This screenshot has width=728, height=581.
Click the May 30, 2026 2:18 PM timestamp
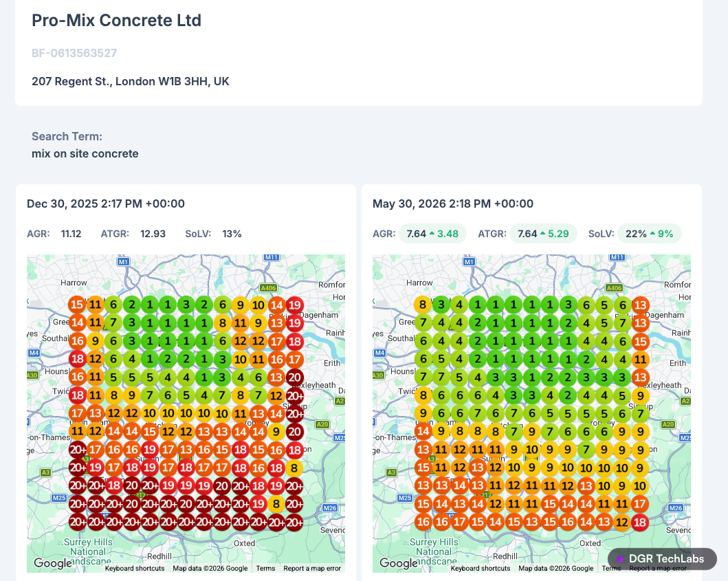click(453, 204)
